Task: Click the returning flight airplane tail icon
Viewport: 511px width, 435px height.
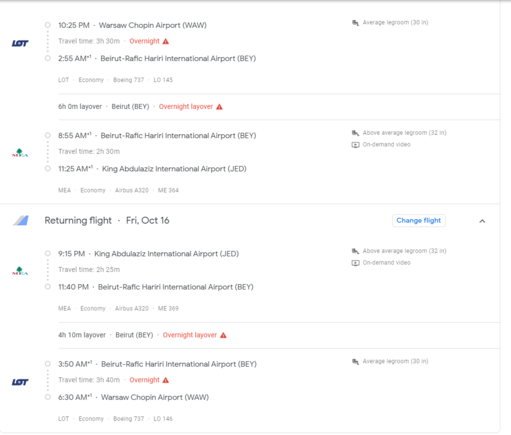Action: coord(21,220)
